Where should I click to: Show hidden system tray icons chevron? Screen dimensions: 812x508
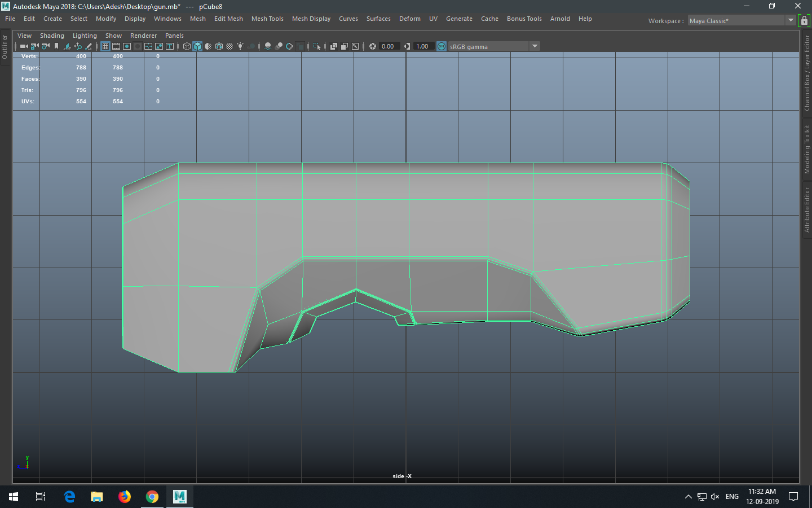coord(688,497)
